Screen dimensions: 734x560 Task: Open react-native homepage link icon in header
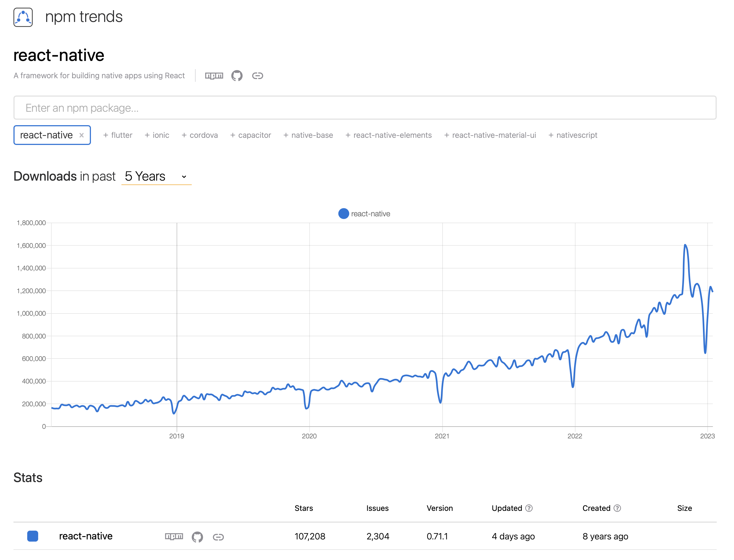[257, 76]
